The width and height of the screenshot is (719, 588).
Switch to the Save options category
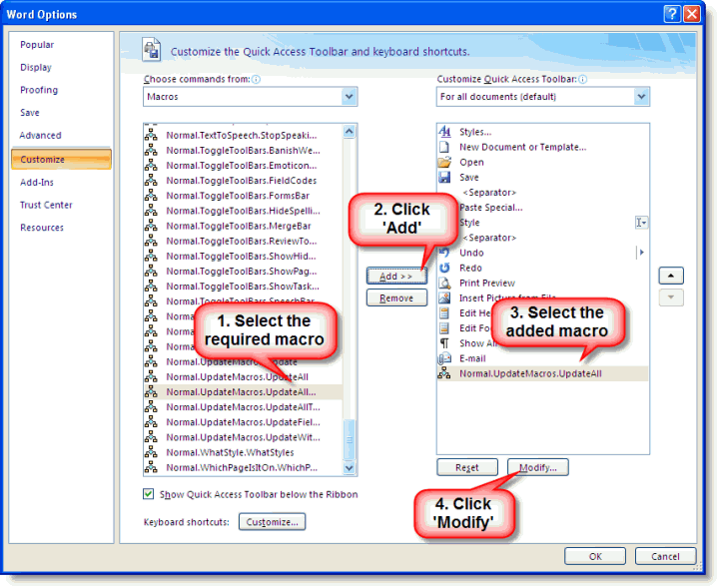pos(30,113)
